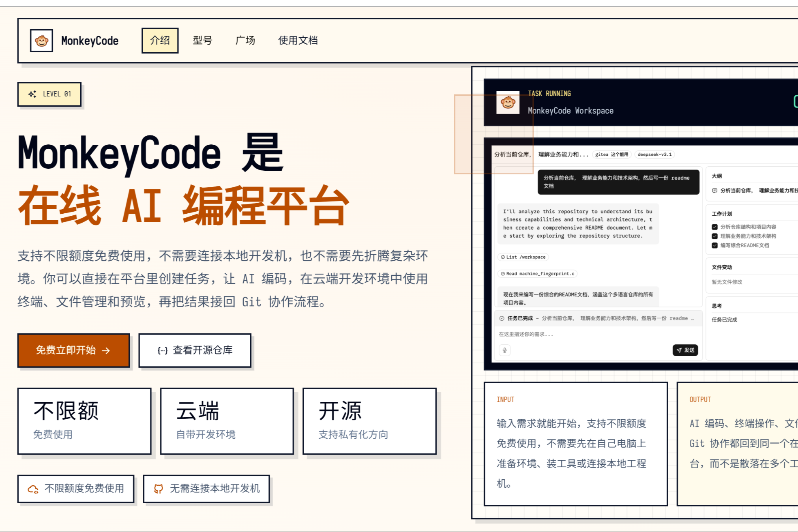Click the 暂无文件修改 text
Screen dimensions: 798x532
[727, 282]
